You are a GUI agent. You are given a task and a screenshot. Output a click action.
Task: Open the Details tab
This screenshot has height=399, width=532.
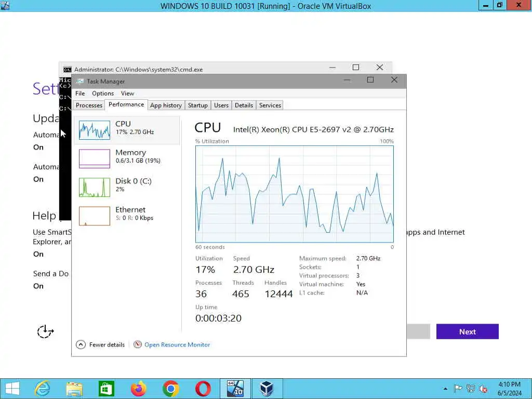[x=244, y=105]
